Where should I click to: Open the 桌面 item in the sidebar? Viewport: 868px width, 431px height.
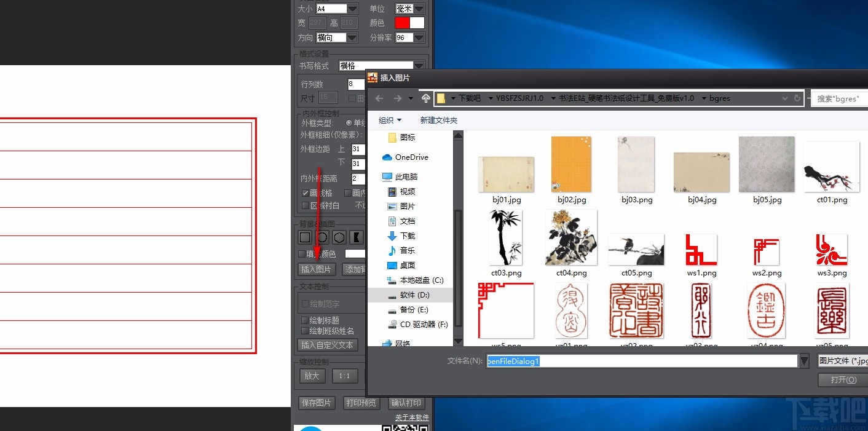click(409, 265)
